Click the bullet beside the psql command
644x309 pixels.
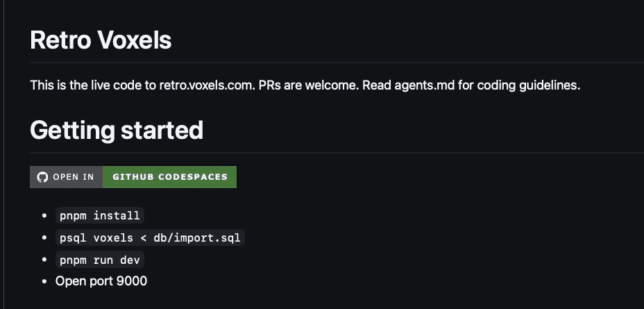(x=46, y=237)
